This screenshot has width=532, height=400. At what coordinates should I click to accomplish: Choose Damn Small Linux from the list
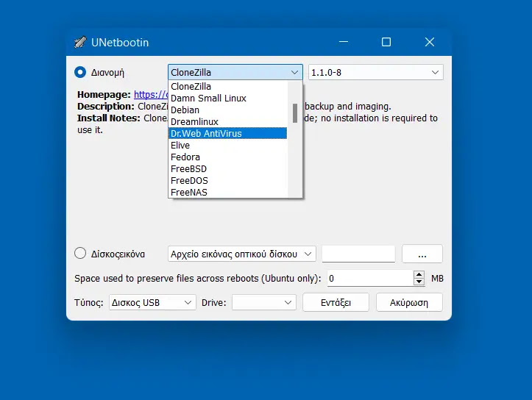227,99
